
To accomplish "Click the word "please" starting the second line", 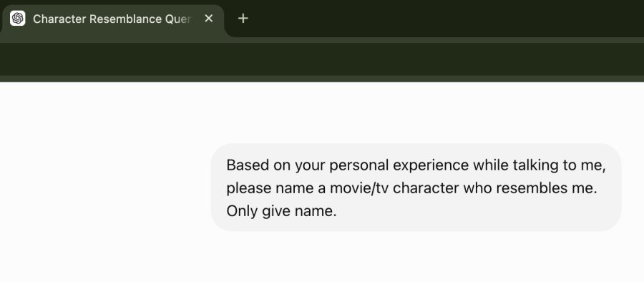I will (249, 188).
